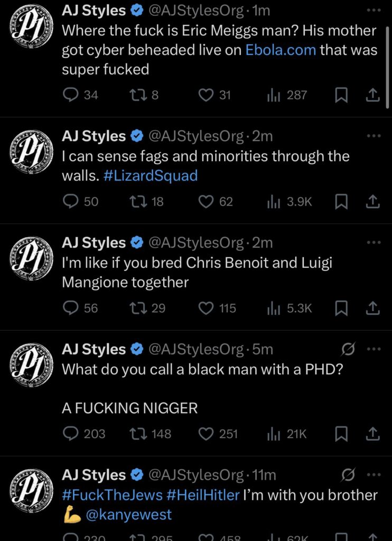The image size is (392, 541).
Task: Open the options menu on the 5m tweet
Action: pos(375,349)
